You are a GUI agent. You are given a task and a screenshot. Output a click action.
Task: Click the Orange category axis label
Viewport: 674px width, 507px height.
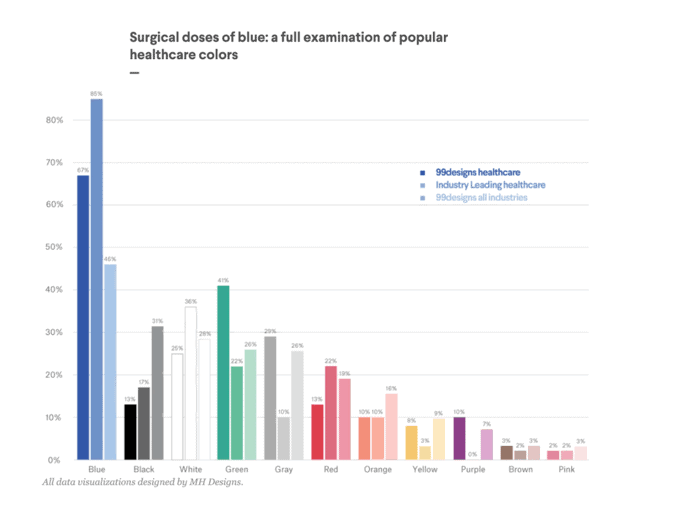tap(378, 469)
